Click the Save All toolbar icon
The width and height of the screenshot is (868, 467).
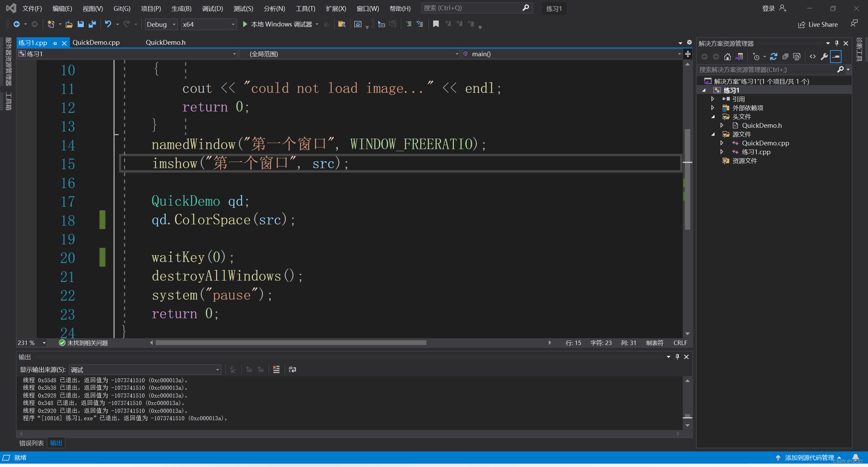tap(92, 24)
